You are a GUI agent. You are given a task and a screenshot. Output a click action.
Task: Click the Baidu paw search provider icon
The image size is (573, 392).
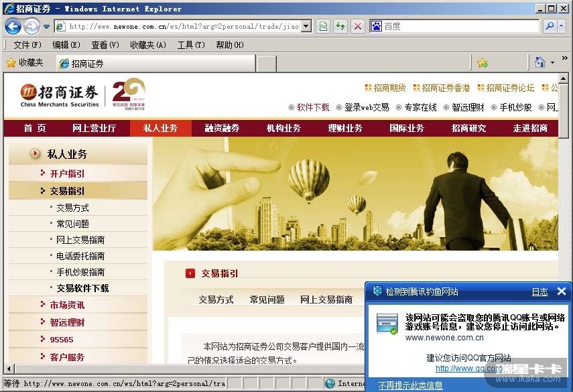pyautogui.click(x=377, y=26)
